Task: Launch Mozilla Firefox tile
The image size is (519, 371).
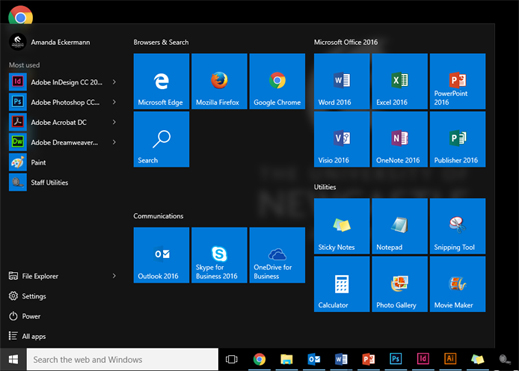Action: 219,81
